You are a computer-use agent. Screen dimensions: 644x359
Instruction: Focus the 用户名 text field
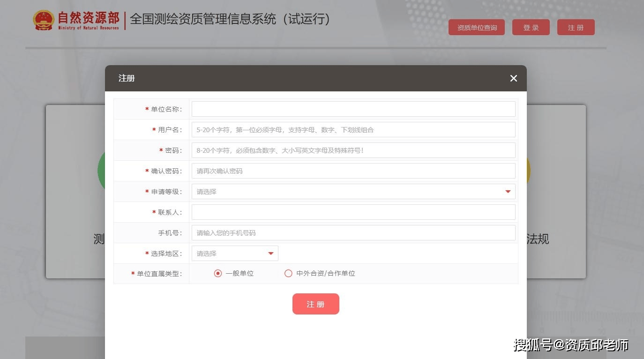pyautogui.click(x=353, y=130)
